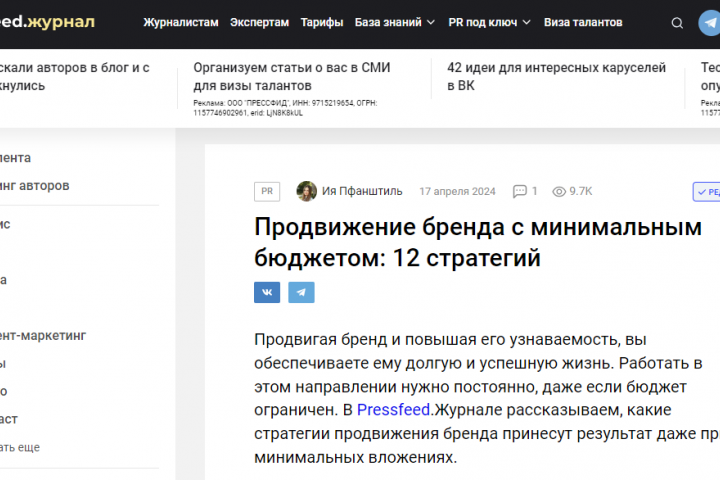The width and height of the screenshot is (720, 480).
Task: Go to журнал logo home page
Action: 47,22
